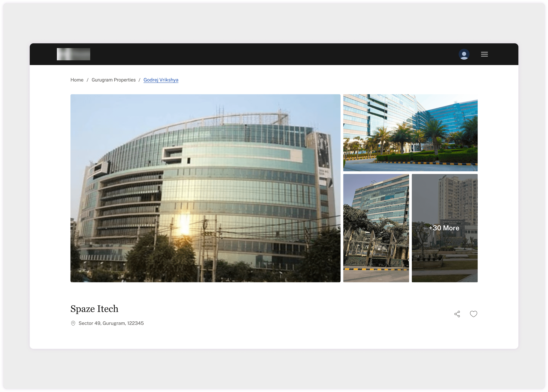548x392 pixels.
Task: Click the blurred site logo
Action: (x=73, y=54)
